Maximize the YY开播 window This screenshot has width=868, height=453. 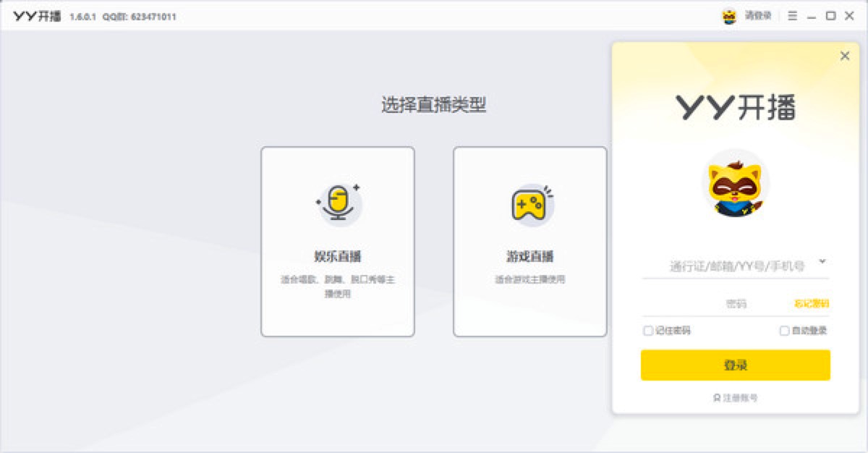[831, 16]
